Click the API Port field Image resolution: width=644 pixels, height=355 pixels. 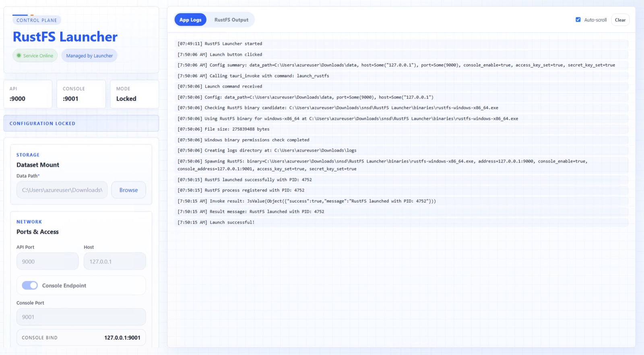click(x=47, y=261)
